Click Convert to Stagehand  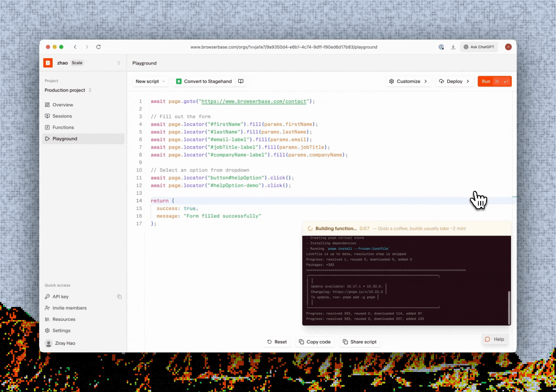tap(204, 81)
